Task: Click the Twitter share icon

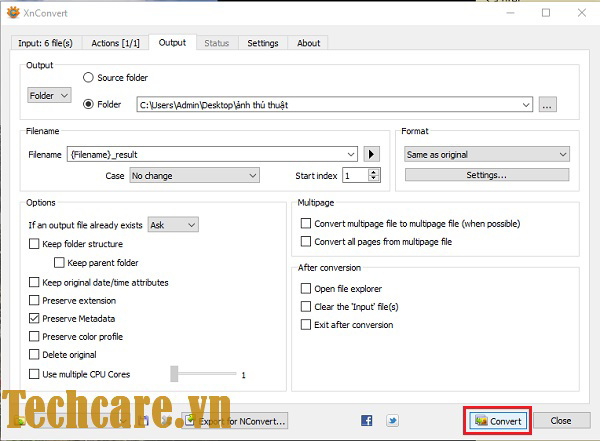Action: (x=392, y=421)
